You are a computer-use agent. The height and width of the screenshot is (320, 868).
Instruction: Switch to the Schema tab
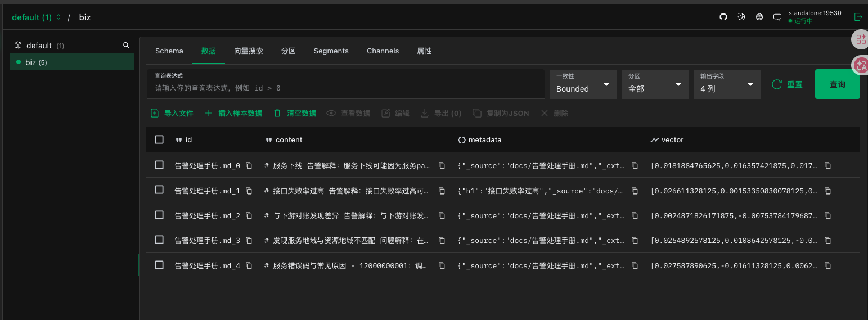(x=169, y=51)
